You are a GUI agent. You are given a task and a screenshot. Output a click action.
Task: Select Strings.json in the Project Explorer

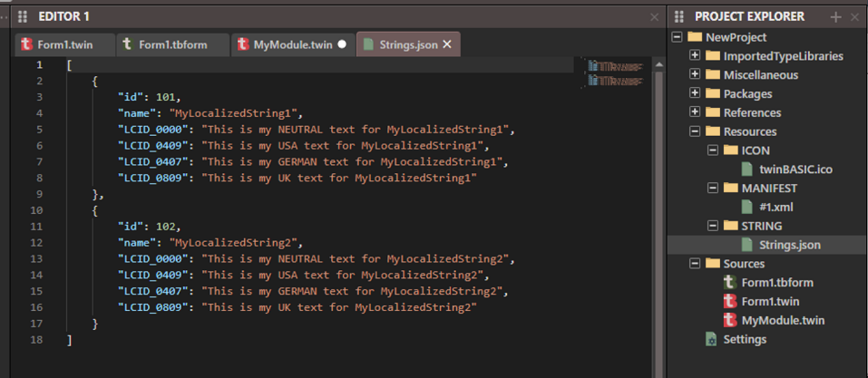790,245
